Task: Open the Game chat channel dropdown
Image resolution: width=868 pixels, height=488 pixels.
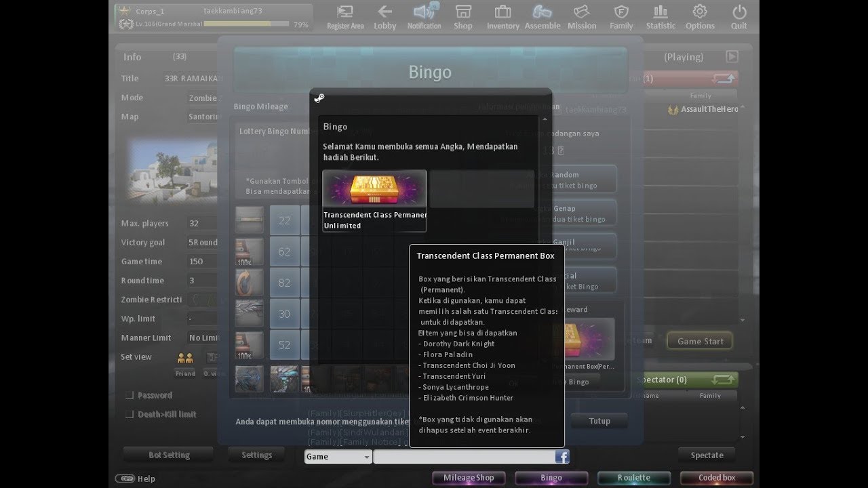Action: tap(338, 457)
